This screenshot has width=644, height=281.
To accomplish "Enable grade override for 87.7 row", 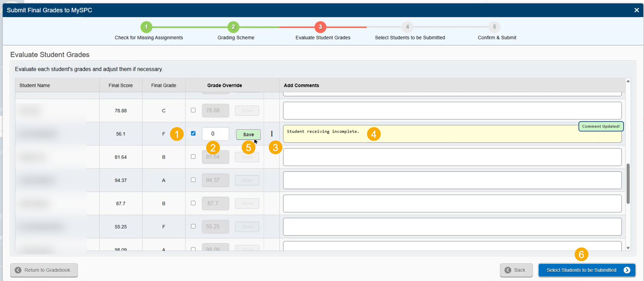I will pos(193,203).
